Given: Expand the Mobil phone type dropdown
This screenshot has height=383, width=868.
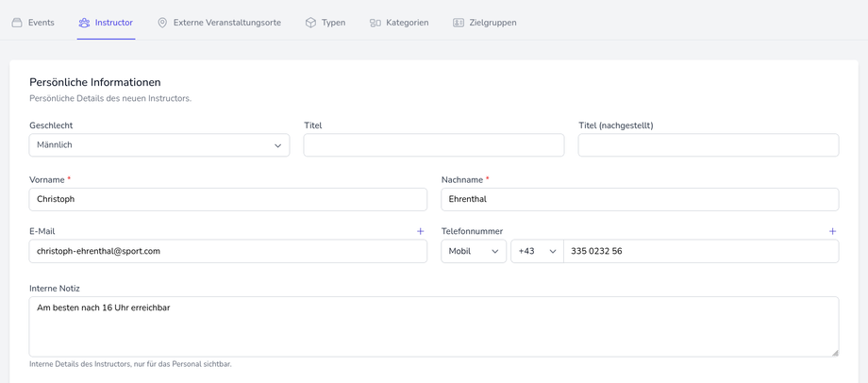Looking at the screenshot, I should point(474,251).
